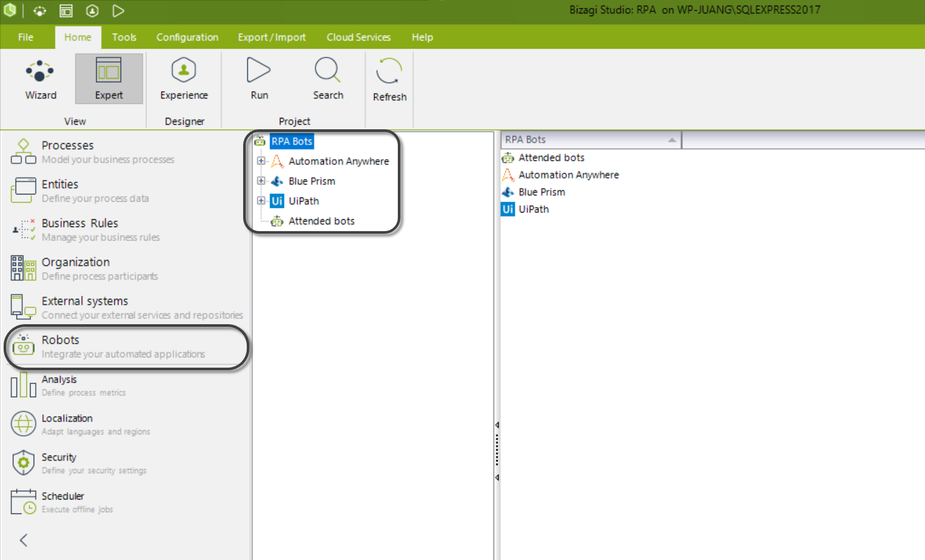Switch to Wizard view in ribbon
Screen dimensions: 925x560
click(41, 79)
